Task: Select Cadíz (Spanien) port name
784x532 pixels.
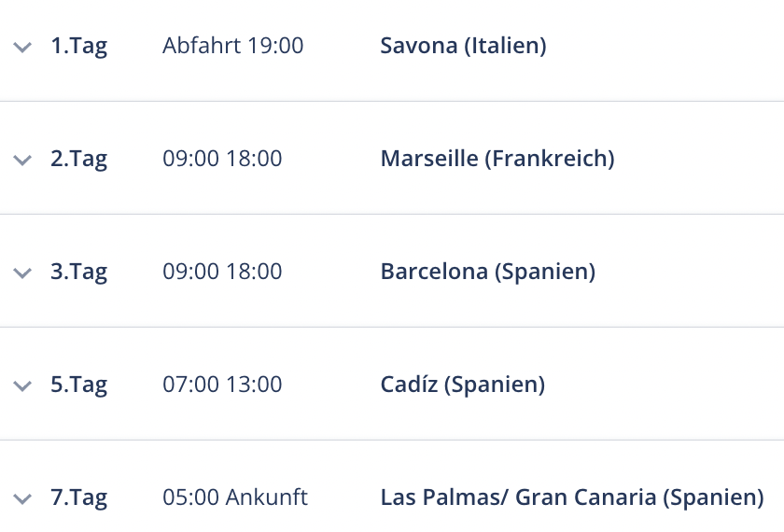Action: [463, 385]
